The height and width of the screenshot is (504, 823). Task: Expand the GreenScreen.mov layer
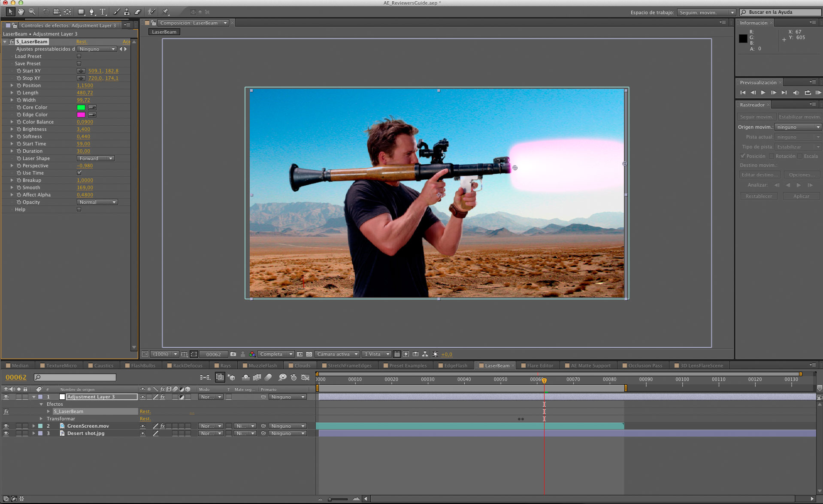33,426
